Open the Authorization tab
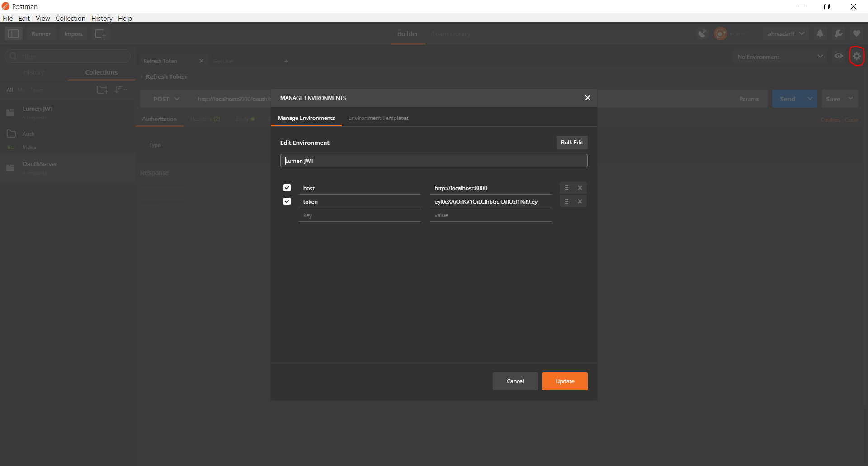868x466 pixels. point(160,119)
